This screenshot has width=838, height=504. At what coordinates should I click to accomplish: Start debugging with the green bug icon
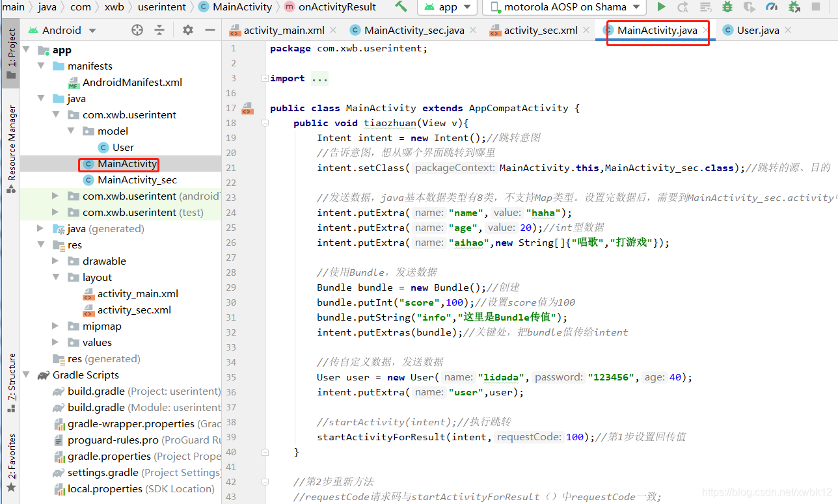tap(727, 7)
